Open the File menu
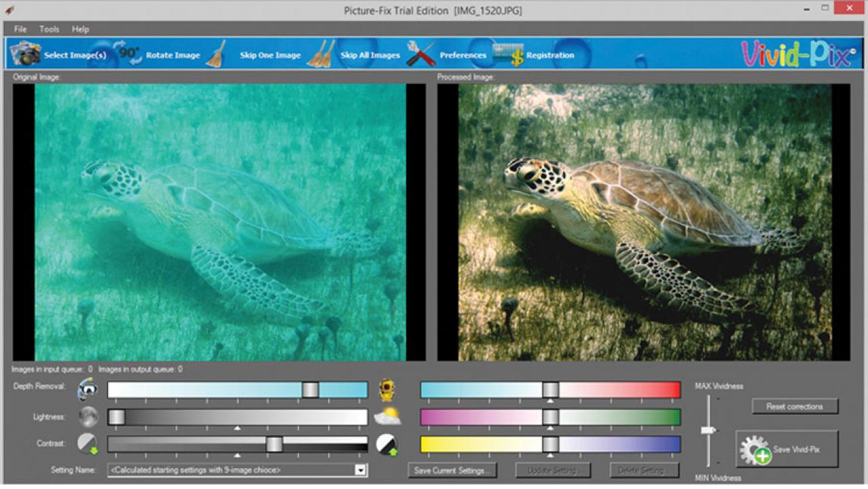Viewport: 868px width, 489px height. (x=21, y=29)
